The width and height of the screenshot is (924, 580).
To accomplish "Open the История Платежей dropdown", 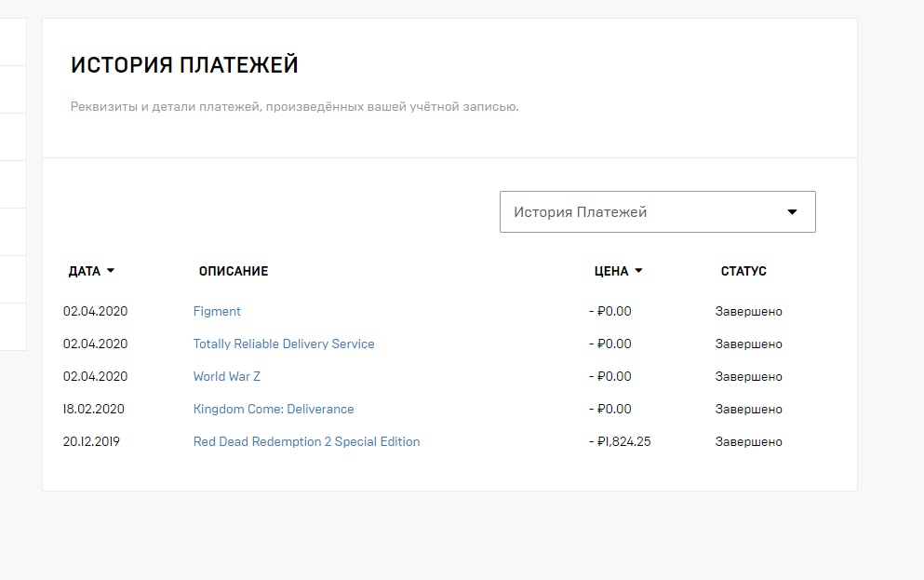I will tap(657, 212).
